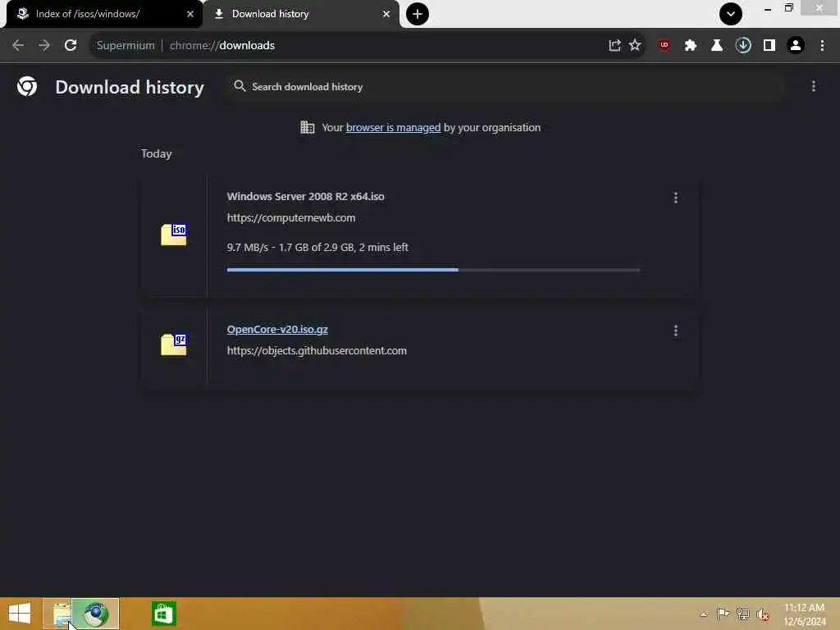Click the Today date heading

pos(157,153)
